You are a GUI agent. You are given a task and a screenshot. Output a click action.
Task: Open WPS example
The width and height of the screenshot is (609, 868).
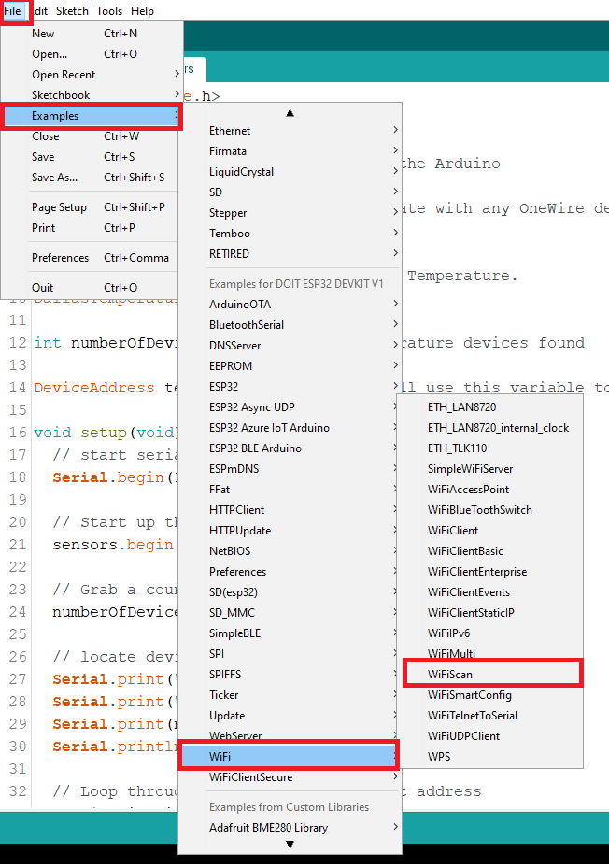[490, 756]
